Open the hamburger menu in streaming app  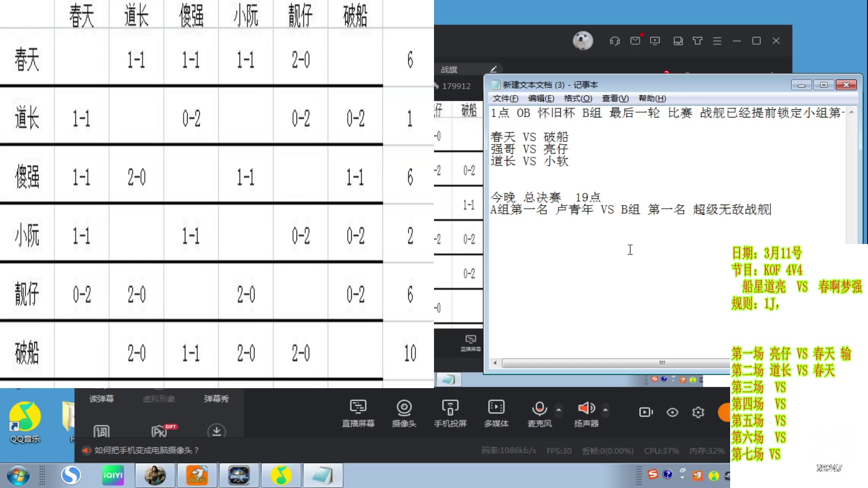(x=717, y=41)
